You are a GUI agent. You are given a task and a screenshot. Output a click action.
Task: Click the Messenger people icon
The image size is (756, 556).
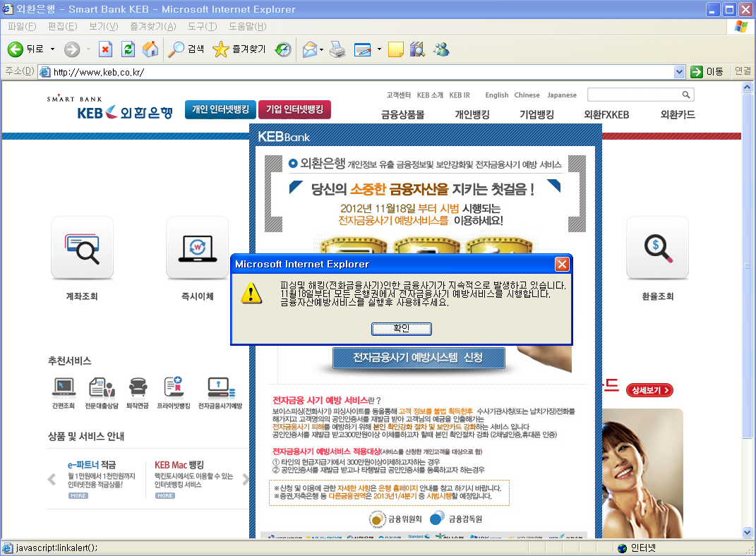point(440,49)
